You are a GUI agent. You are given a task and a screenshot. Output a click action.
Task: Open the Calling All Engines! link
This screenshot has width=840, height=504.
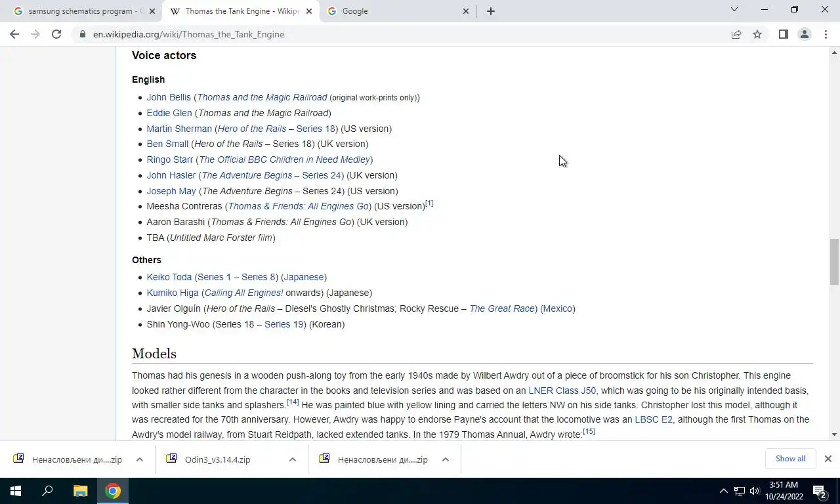coord(243,293)
